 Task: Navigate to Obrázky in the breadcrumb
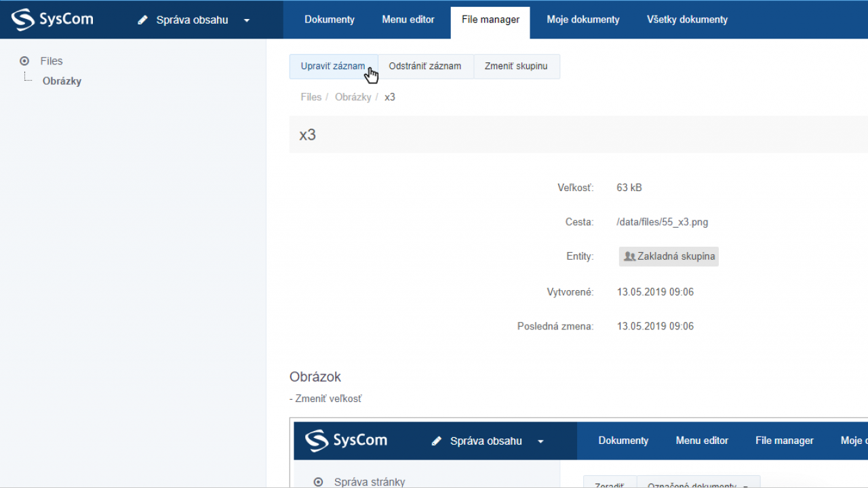click(353, 97)
